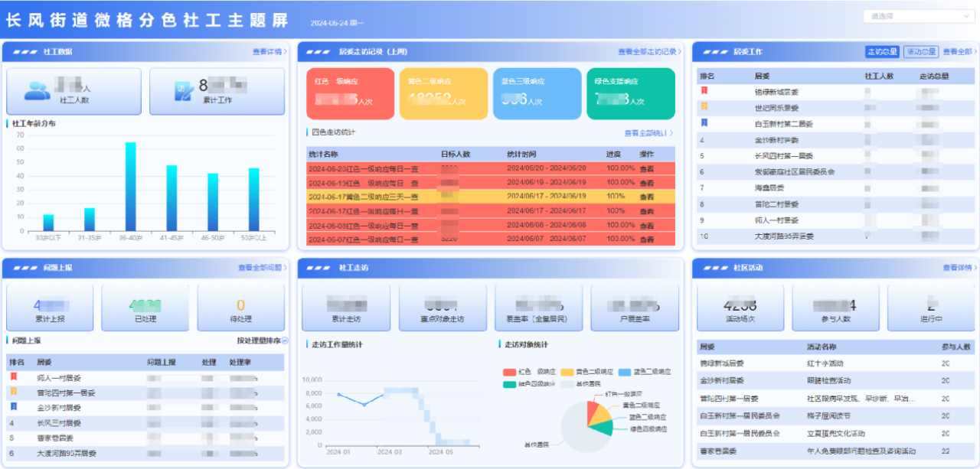Screen dimensions: 980x469
Task: Click the red rank badge beside 师人一村居委
Action: pyautogui.click(x=13, y=377)
